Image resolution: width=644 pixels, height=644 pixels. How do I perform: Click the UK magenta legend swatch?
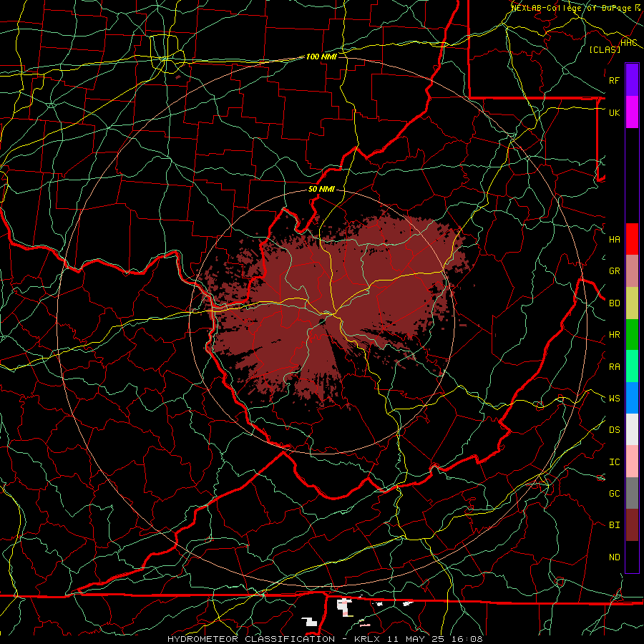point(632,112)
